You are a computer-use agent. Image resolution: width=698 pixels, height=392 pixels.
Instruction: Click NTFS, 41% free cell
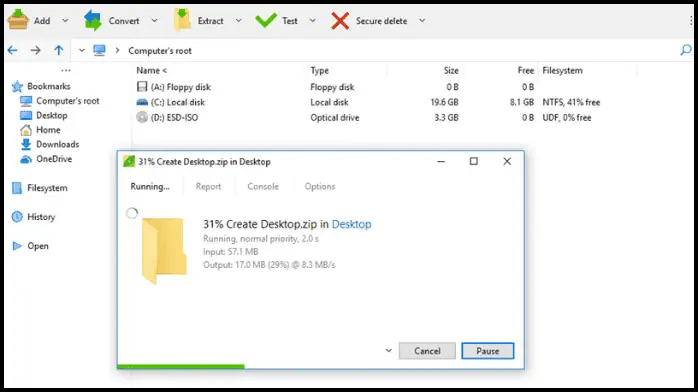click(x=571, y=102)
